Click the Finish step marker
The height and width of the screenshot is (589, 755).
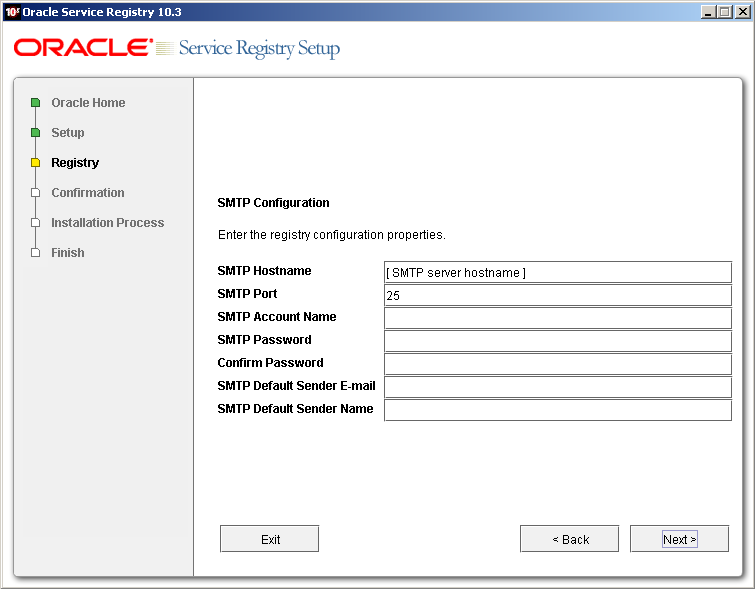tap(36, 252)
